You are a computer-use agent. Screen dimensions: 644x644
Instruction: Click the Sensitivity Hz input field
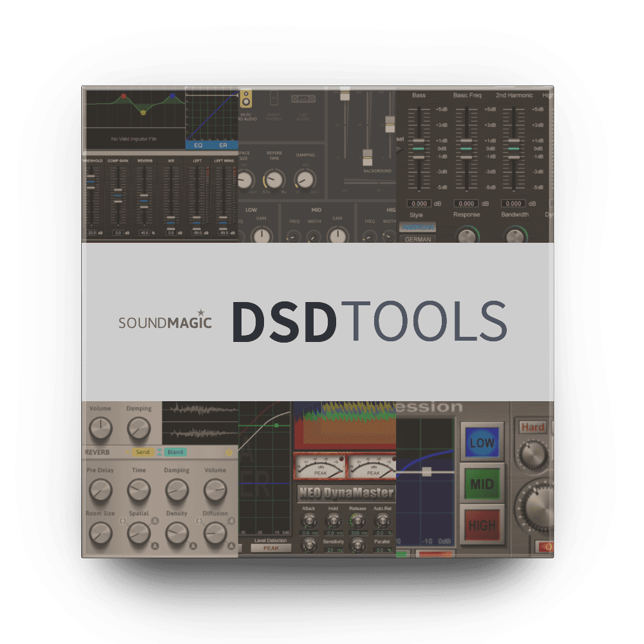(333, 550)
